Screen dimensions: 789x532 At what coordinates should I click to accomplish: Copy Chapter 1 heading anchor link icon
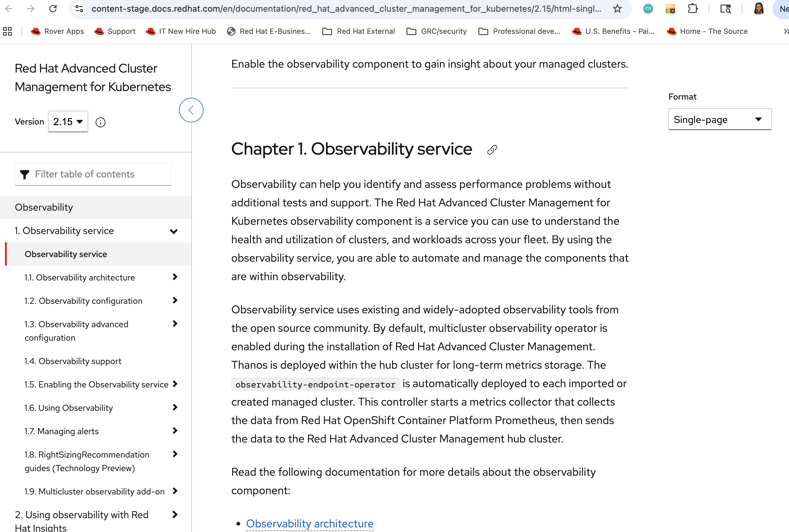tap(492, 150)
